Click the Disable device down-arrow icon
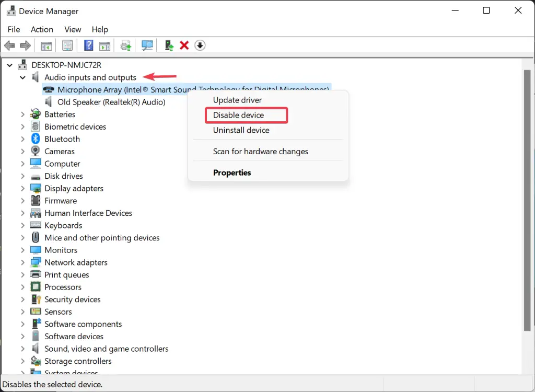Viewport: 535px width, 392px height. 200,45
